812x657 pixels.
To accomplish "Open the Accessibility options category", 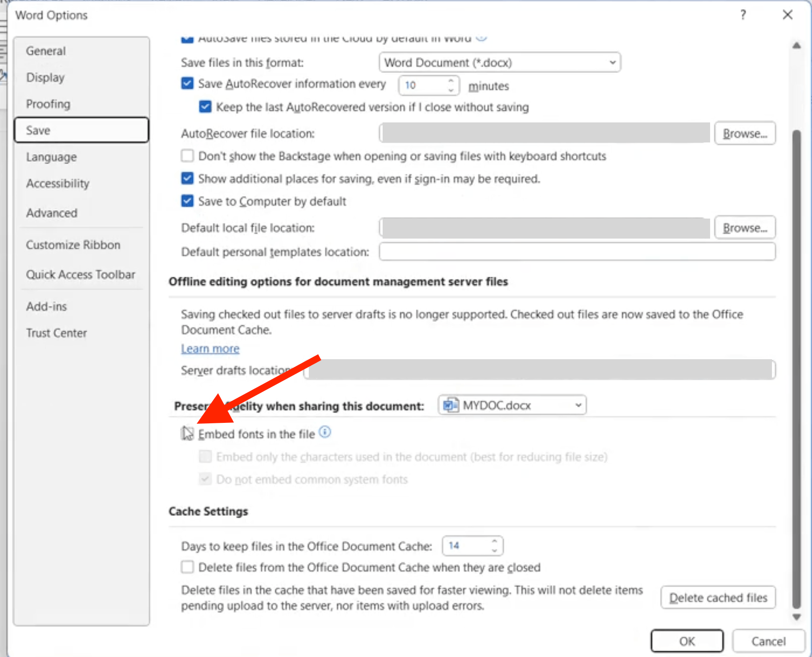I will pos(81,183).
